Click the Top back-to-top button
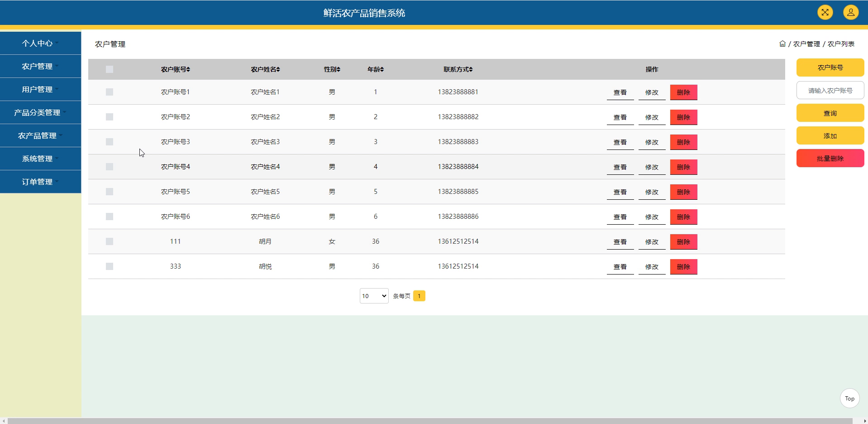 (x=849, y=399)
